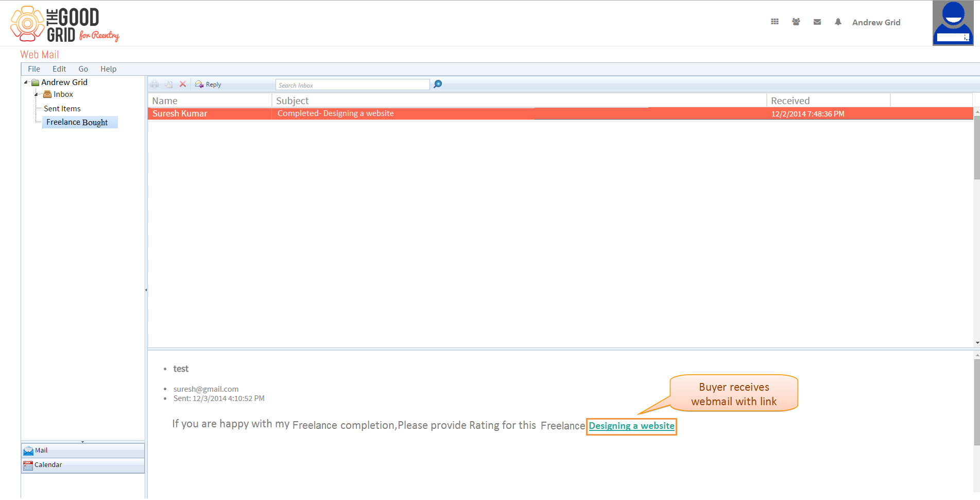The height and width of the screenshot is (500, 980).
Task: Click the Calendar navigation button
Action: (x=83, y=465)
